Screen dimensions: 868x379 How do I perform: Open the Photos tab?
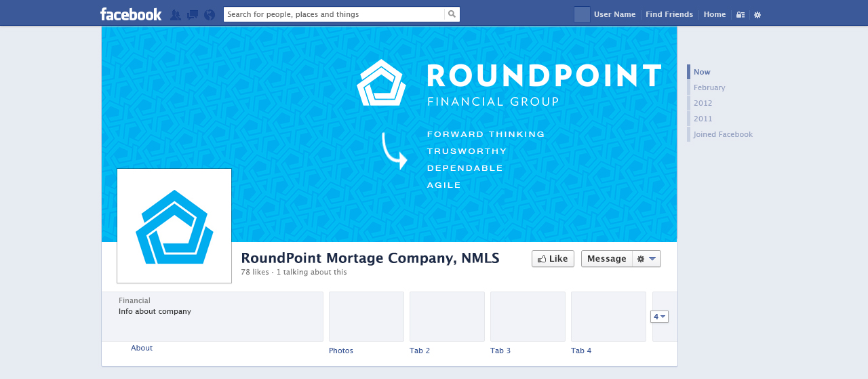(x=341, y=351)
